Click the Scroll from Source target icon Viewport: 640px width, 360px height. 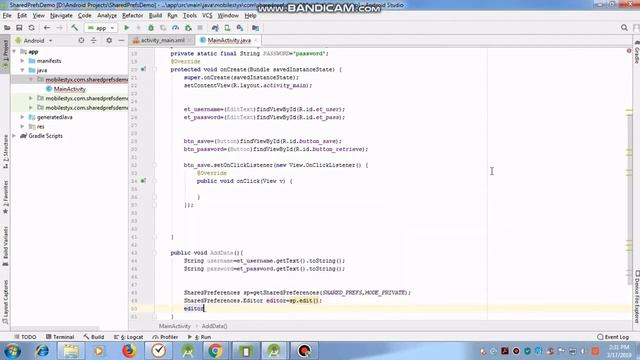pyautogui.click(x=81, y=40)
